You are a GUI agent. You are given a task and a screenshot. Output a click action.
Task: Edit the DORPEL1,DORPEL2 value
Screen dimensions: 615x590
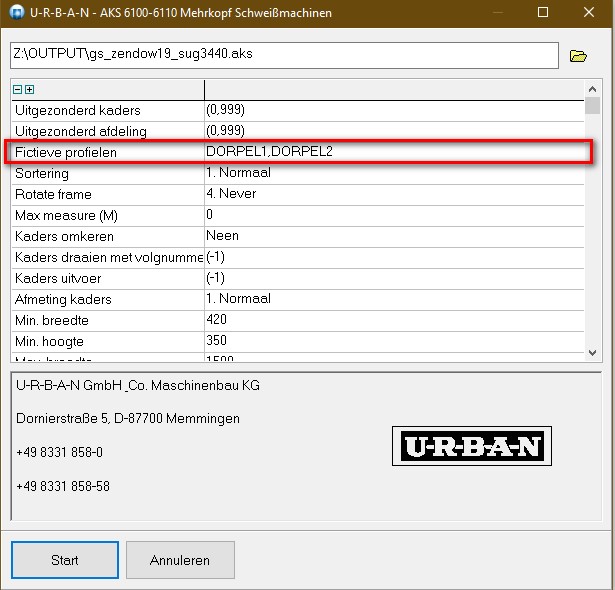click(x=269, y=151)
